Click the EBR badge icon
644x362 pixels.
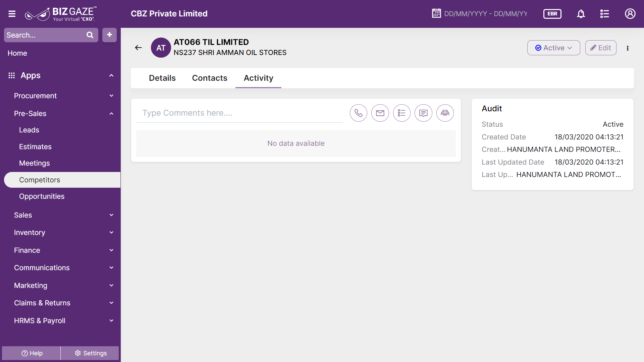(552, 14)
